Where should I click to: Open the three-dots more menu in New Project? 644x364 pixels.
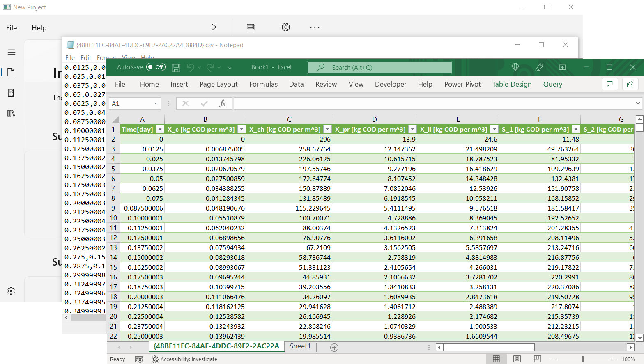tap(315, 27)
